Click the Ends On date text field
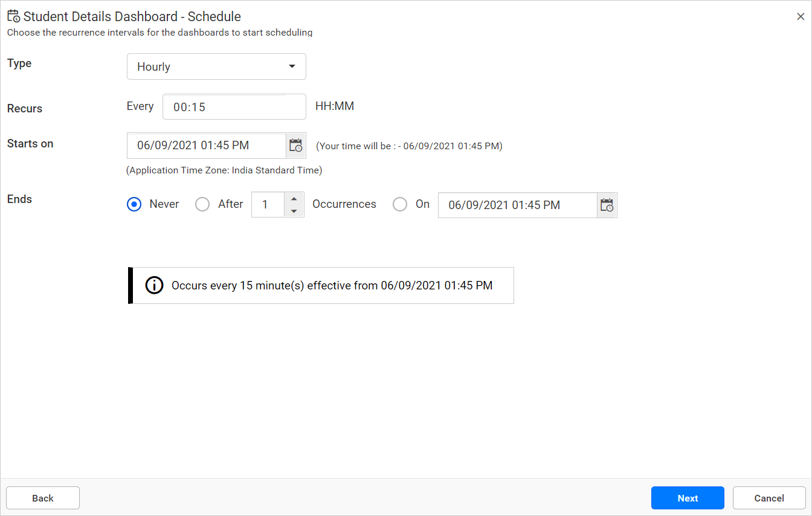The height and width of the screenshot is (516, 812). coord(517,205)
